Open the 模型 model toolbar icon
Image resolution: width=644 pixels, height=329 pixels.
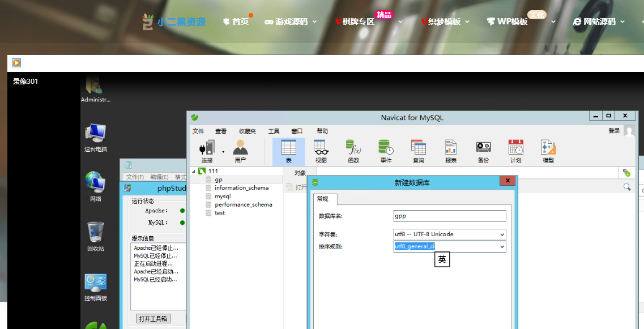(x=548, y=152)
